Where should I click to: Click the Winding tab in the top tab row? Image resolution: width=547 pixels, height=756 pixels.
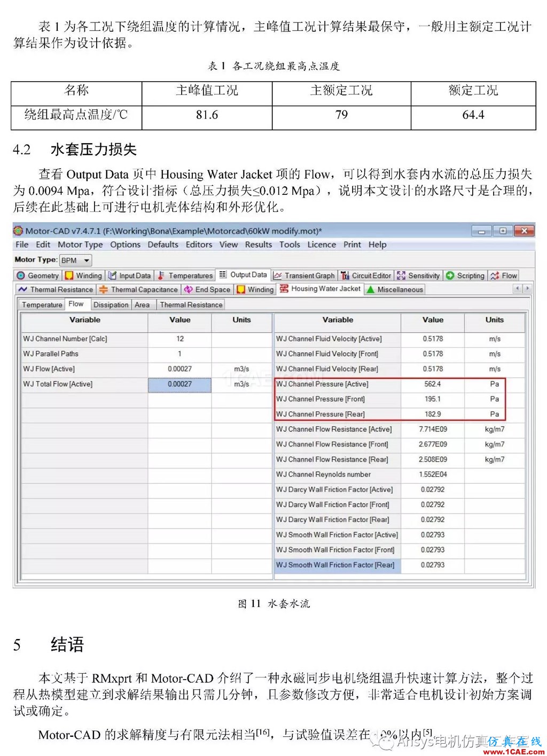[x=83, y=275]
